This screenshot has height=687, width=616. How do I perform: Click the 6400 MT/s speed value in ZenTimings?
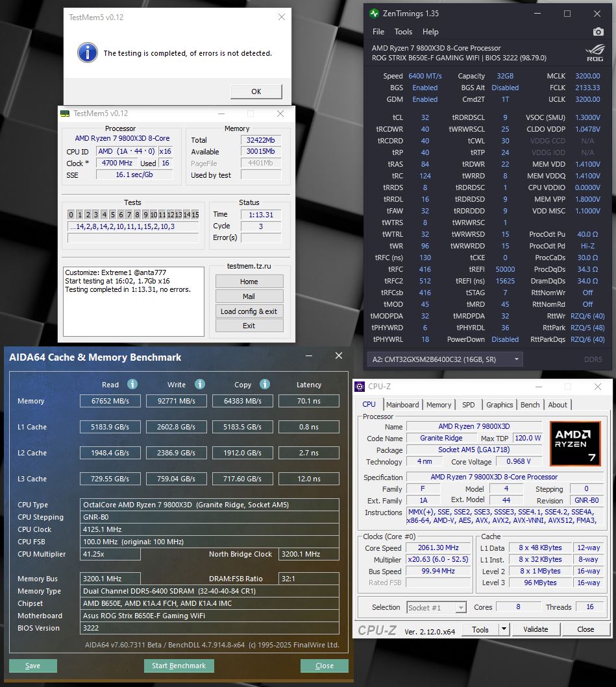coord(425,76)
